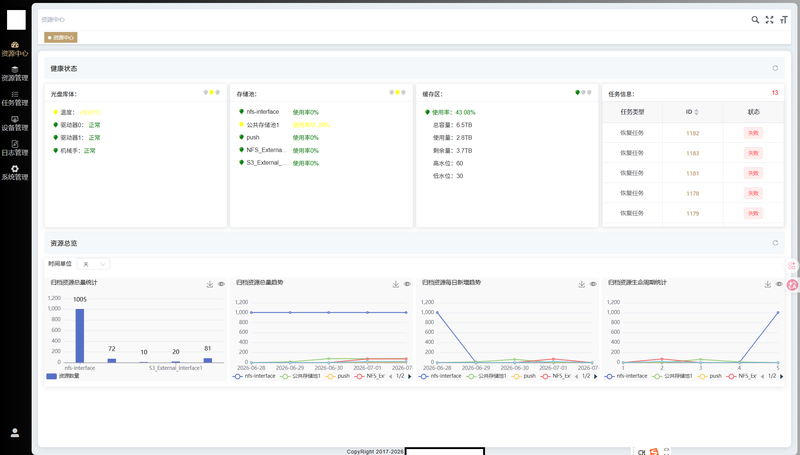Open task ID 1178
This screenshot has height=455, width=800.
click(x=692, y=193)
